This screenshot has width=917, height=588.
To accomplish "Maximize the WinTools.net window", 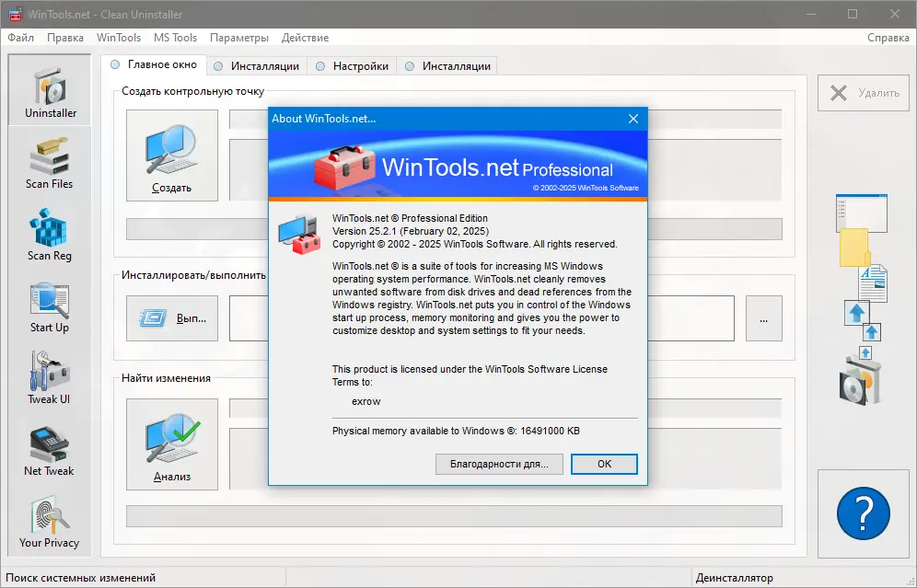I will 853,14.
